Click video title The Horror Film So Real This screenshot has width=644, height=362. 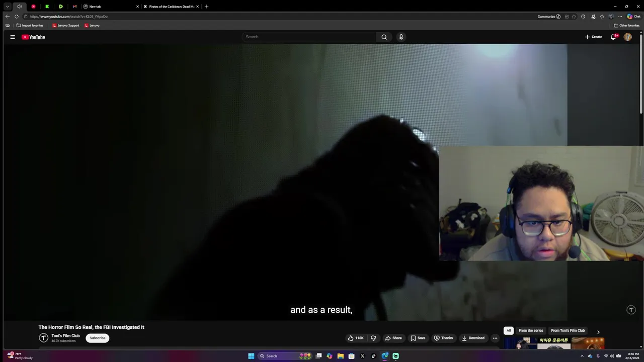click(x=92, y=327)
